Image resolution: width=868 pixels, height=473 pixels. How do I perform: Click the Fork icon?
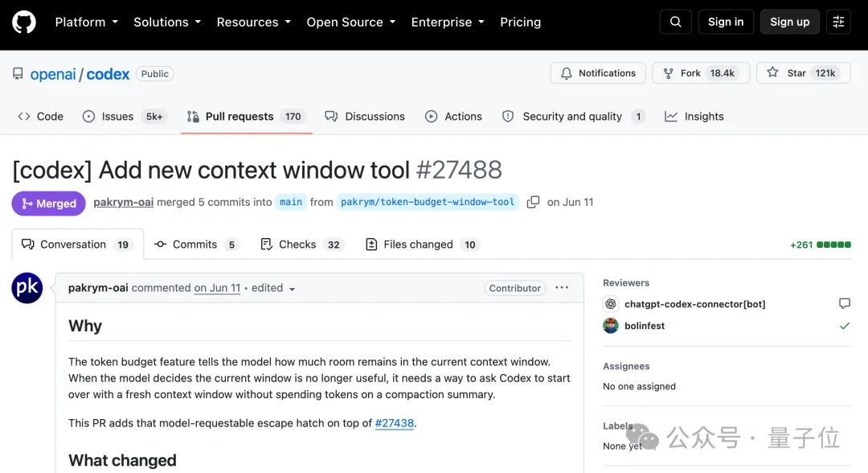(x=668, y=73)
